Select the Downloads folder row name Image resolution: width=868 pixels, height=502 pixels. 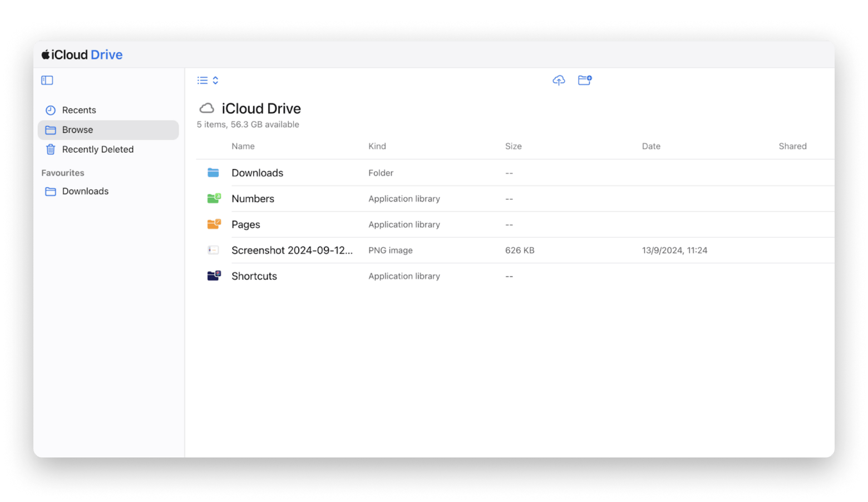(x=258, y=173)
